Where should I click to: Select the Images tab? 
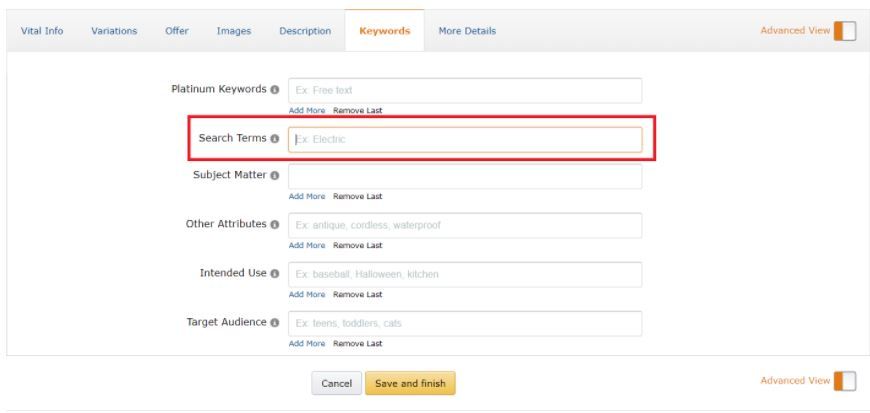click(234, 31)
